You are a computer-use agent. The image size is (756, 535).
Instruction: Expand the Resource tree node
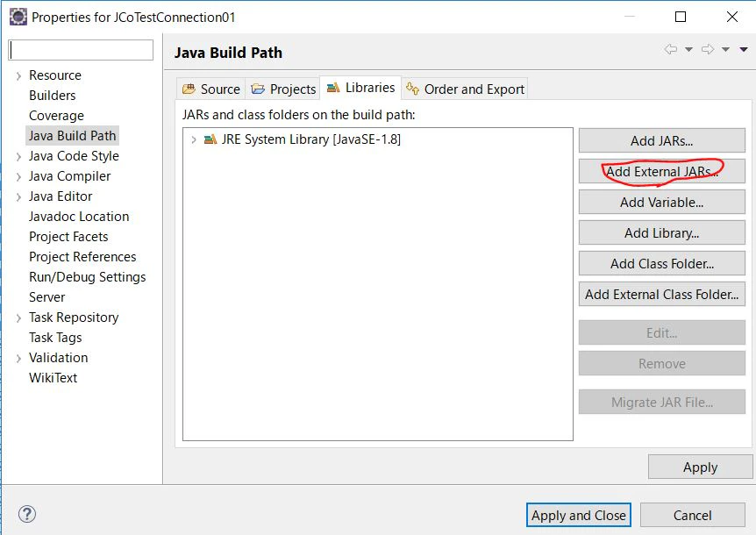coord(18,75)
